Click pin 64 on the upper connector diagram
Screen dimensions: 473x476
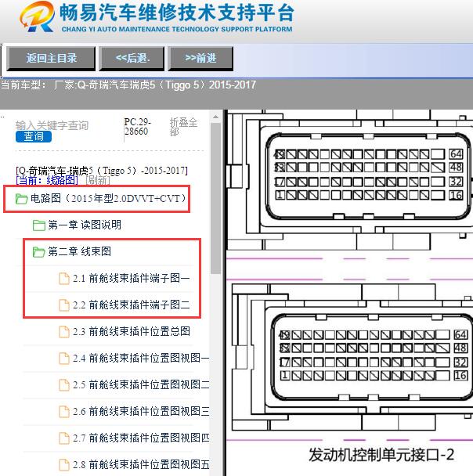click(456, 154)
